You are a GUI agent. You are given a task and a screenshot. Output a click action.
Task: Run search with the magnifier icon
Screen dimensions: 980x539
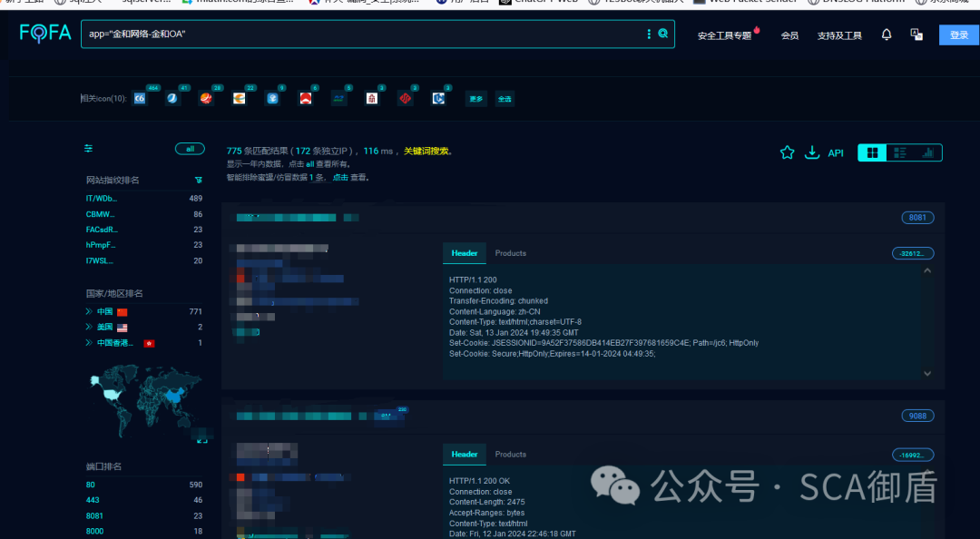[663, 34]
